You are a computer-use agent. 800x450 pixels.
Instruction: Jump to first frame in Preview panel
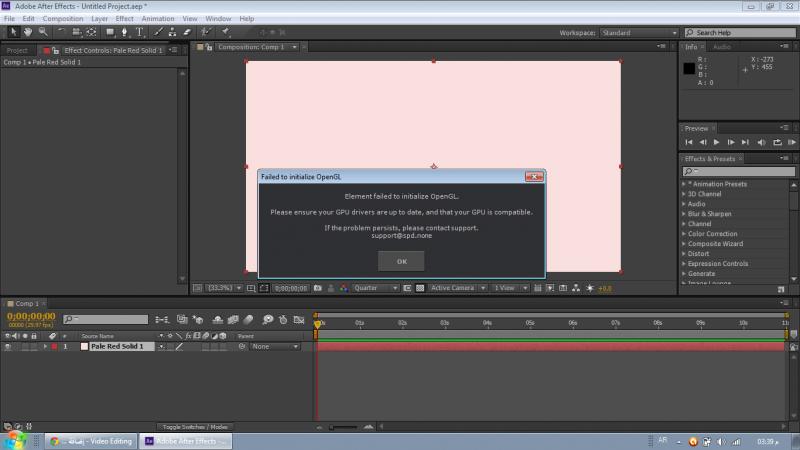coord(689,142)
